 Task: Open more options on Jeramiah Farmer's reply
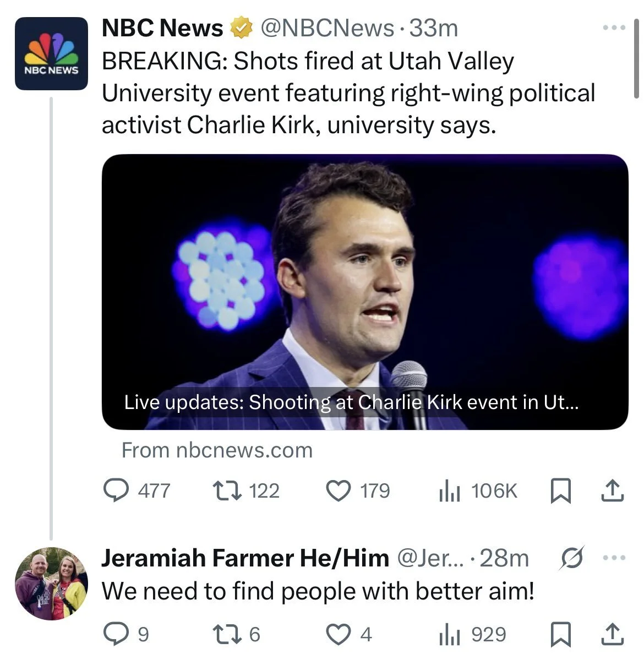tap(614, 558)
